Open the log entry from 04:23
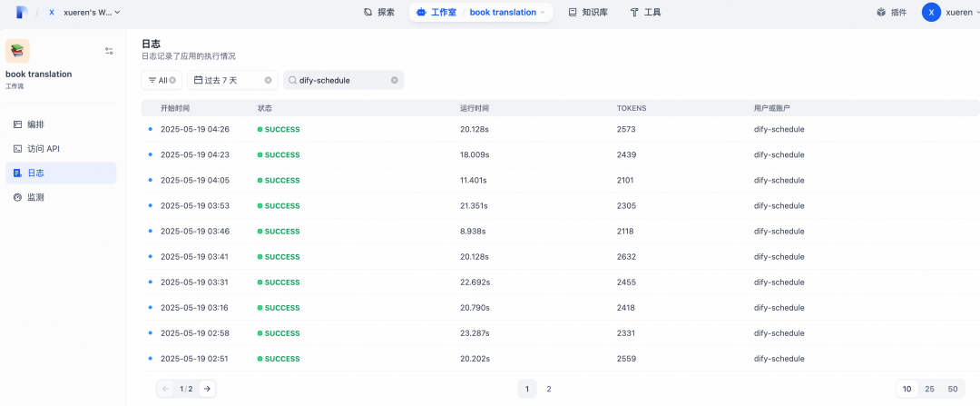 560,154
